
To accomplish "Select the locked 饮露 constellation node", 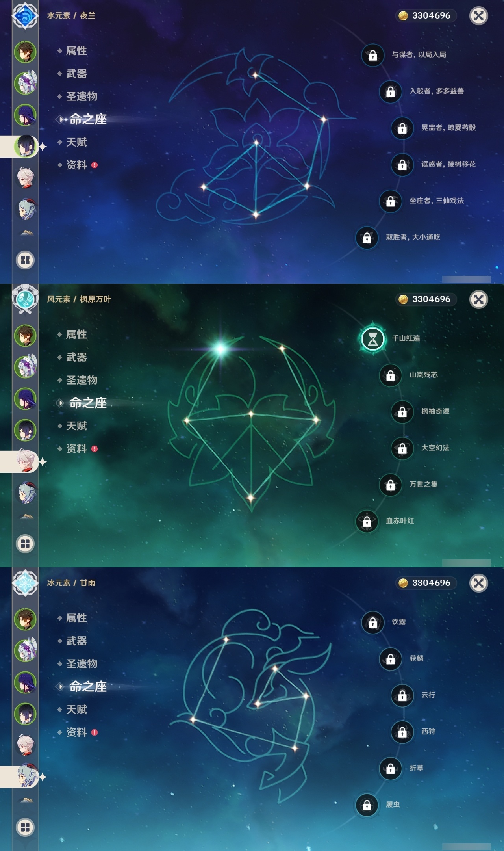I will 372,622.
